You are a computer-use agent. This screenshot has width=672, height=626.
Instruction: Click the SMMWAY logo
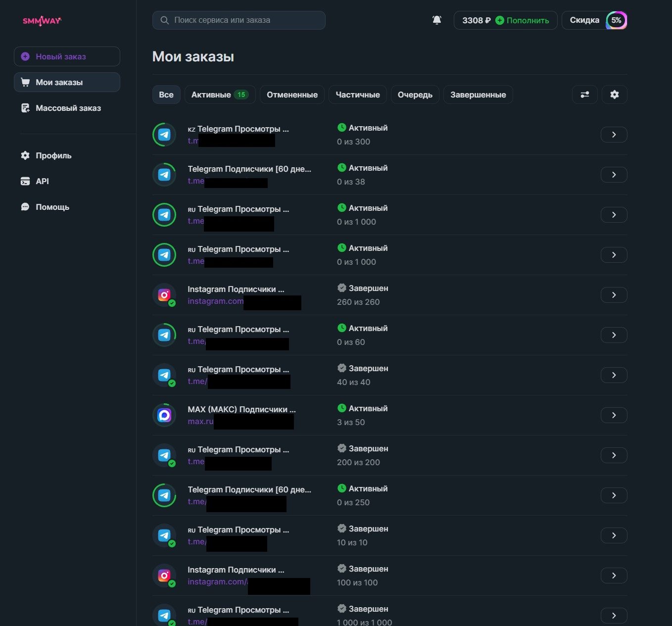[42, 20]
